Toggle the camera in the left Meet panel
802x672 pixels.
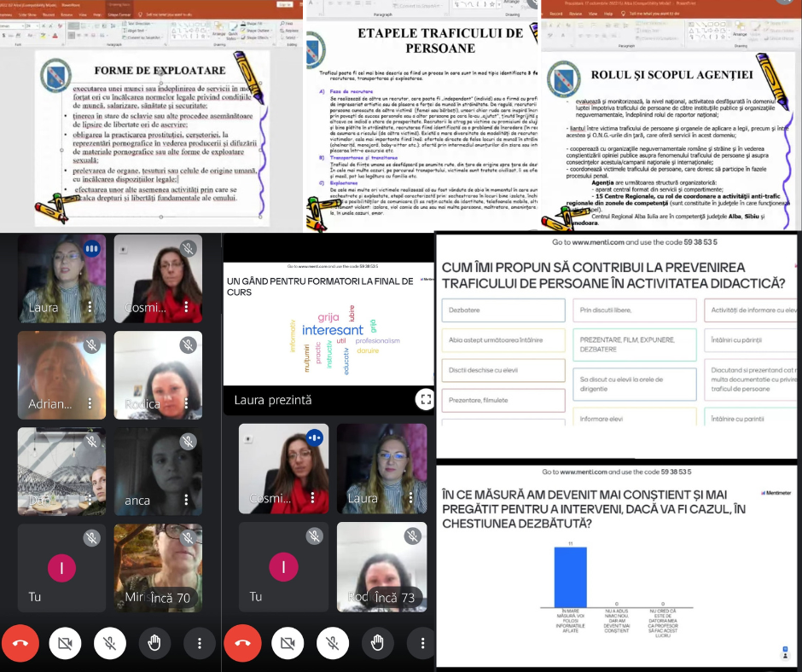(66, 642)
